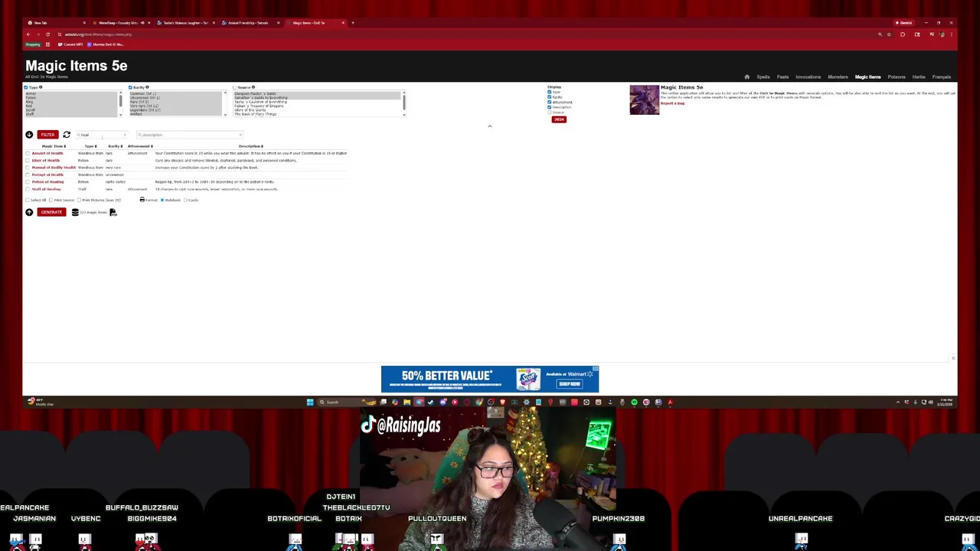Screen dimensions: 980x551
Task: Bookmark this page with the star icon
Action: tap(889, 34)
